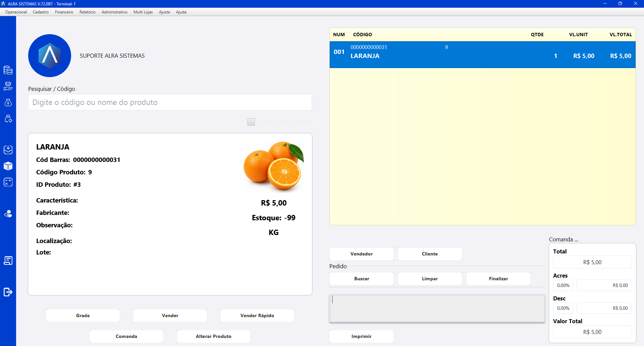This screenshot has width=644, height=346.
Task: Open the product box cube icon
Action: pyautogui.click(x=8, y=166)
